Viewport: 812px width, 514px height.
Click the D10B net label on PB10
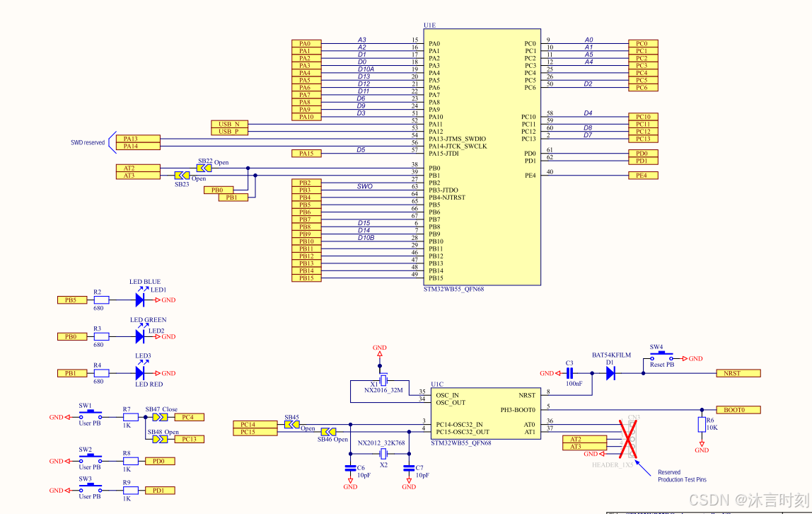pyautogui.click(x=366, y=237)
